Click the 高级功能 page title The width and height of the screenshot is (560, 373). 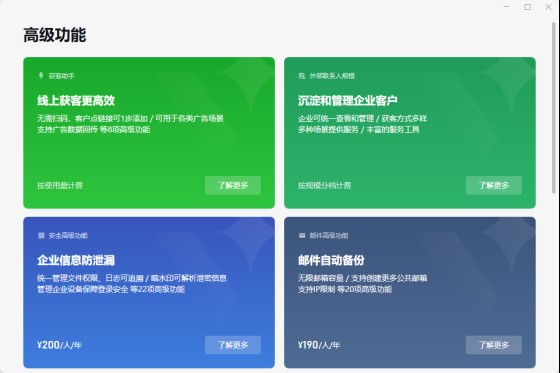coord(55,35)
